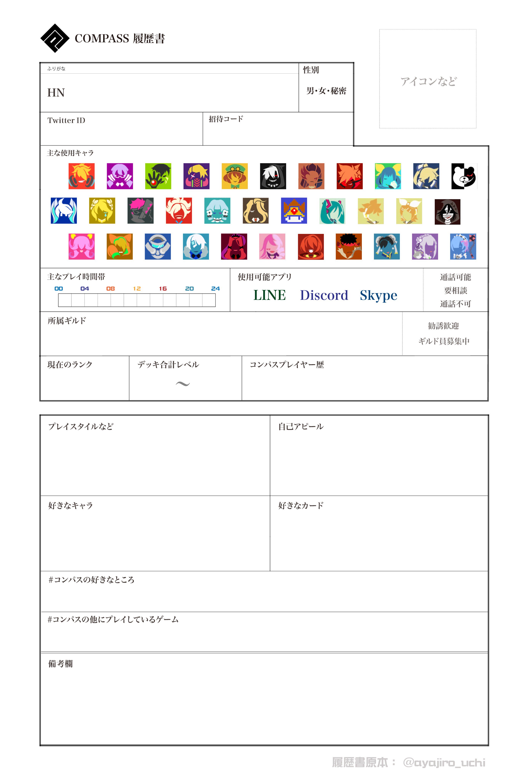The height and width of the screenshot is (780, 532).
Task: Select the orange fox-eared character icon
Action: tap(120, 246)
